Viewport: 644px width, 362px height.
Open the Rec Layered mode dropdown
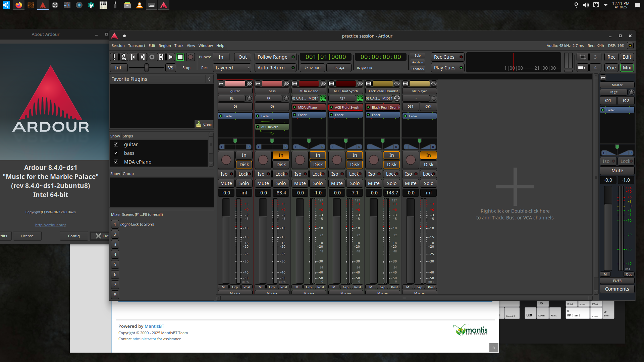(x=232, y=68)
